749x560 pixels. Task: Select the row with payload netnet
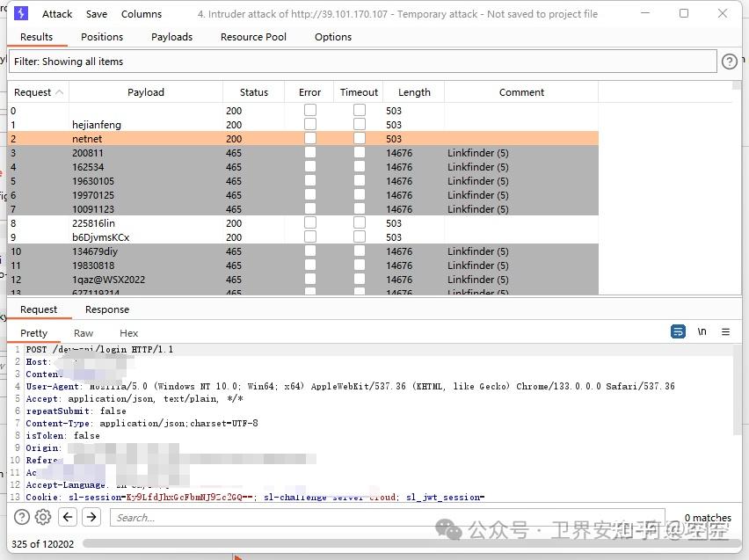click(303, 139)
